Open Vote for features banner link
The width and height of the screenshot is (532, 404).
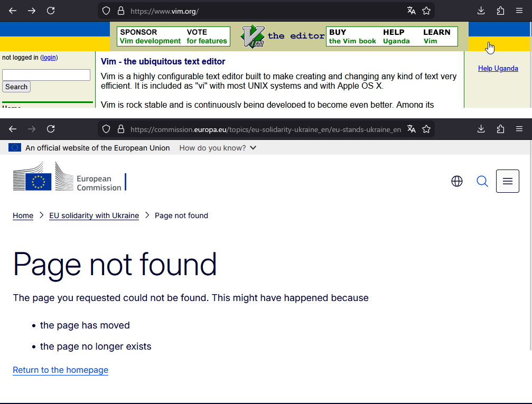(x=207, y=36)
